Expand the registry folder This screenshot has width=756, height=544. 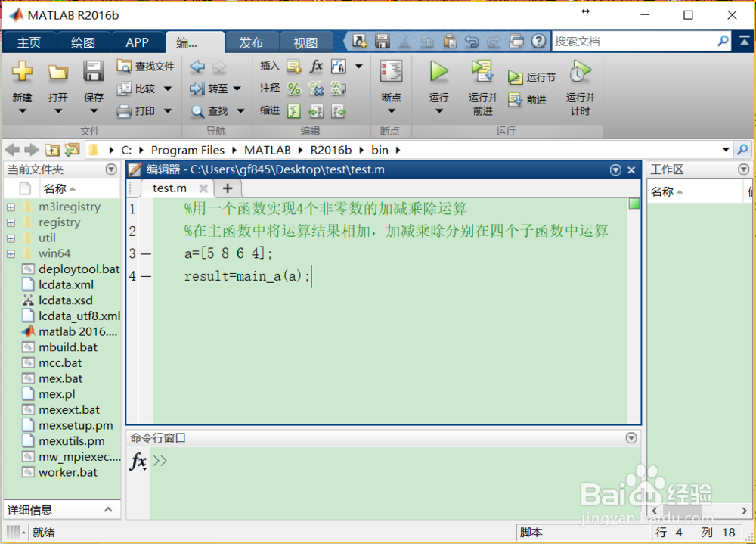coord(11,222)
